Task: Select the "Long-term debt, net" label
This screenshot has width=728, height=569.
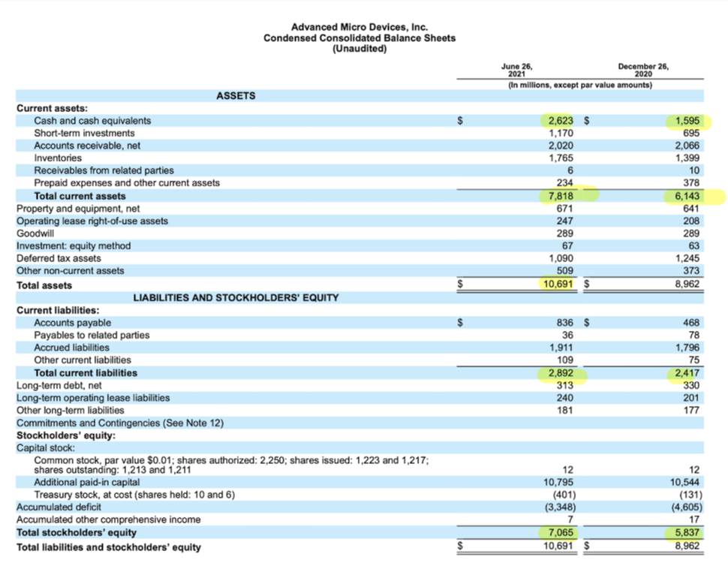Action: click(x=59, y=386)
